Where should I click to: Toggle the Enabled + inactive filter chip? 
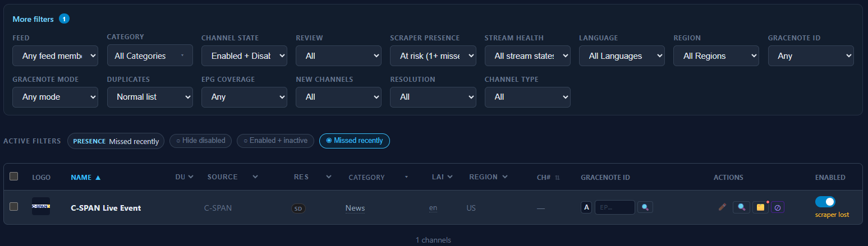(275, 141)
